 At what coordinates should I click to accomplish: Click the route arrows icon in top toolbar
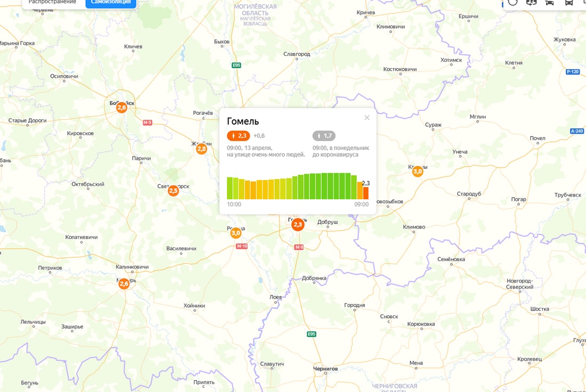click(531, 2)
